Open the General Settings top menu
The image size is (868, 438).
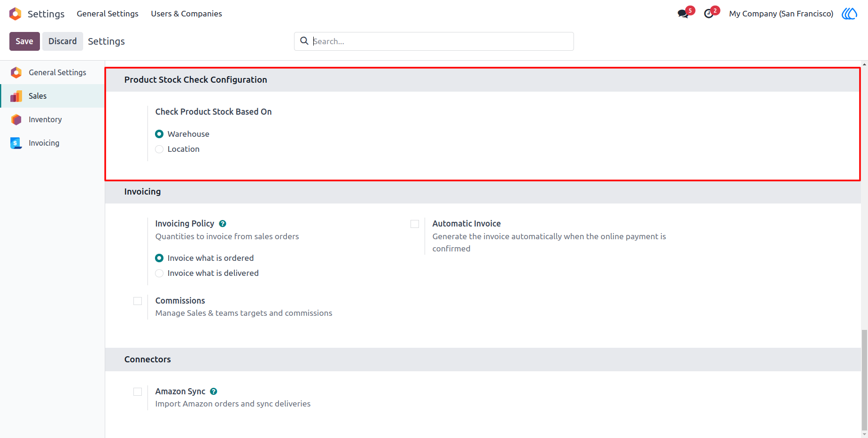coord(108,14)
